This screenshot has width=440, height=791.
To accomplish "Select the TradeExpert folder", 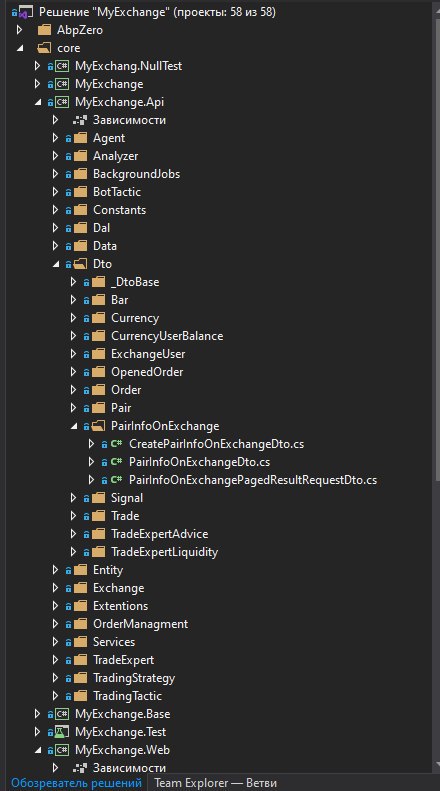I will tap(124, 660).
